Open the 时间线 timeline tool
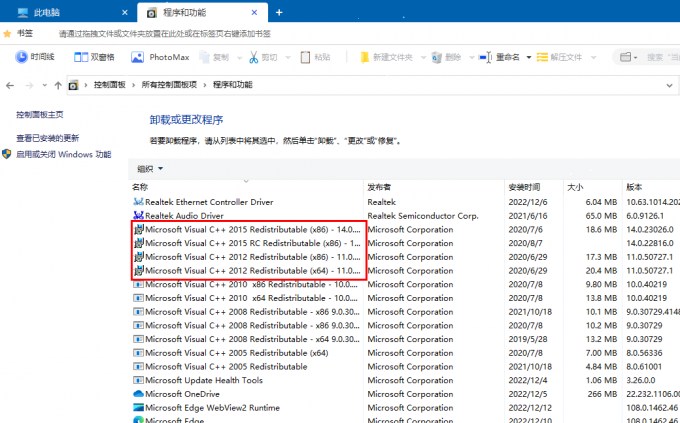 (x=35, y=57)
